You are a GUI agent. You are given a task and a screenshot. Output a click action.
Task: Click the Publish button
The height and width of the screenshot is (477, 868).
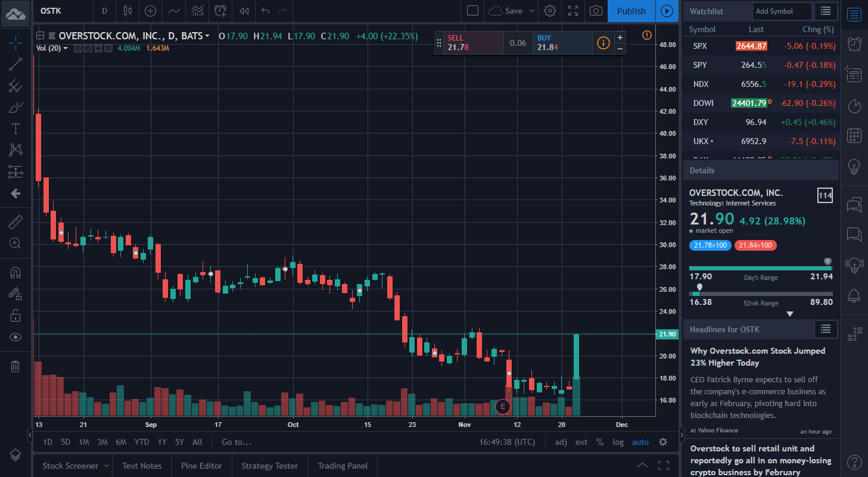[x=631, y=11]
